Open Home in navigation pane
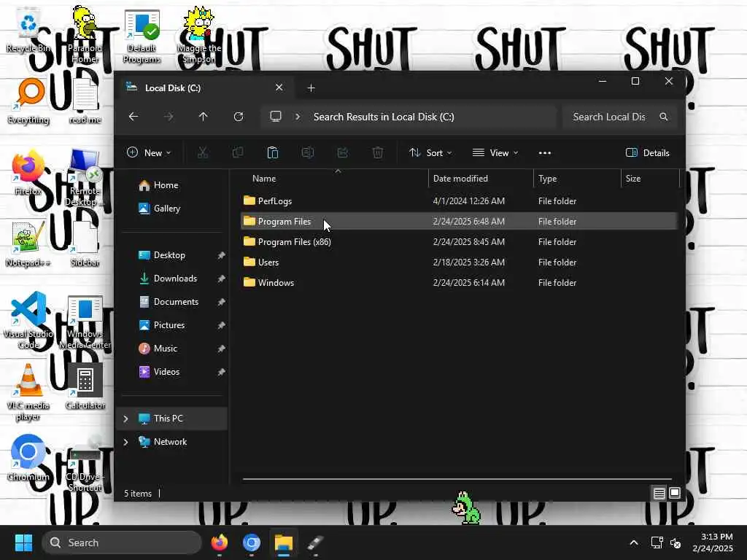The width and height of the screenshot is (747, 560). 171,185
